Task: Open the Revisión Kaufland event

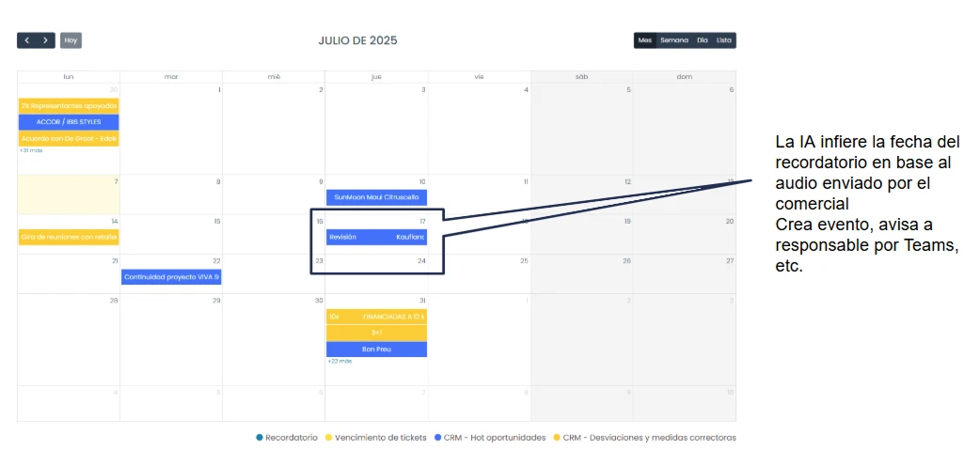Action: pyautogui.click(x=376, y=237)
